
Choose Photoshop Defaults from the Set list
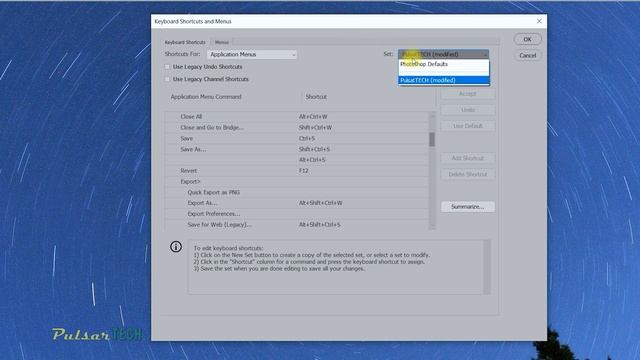click(x=444, y=64)
